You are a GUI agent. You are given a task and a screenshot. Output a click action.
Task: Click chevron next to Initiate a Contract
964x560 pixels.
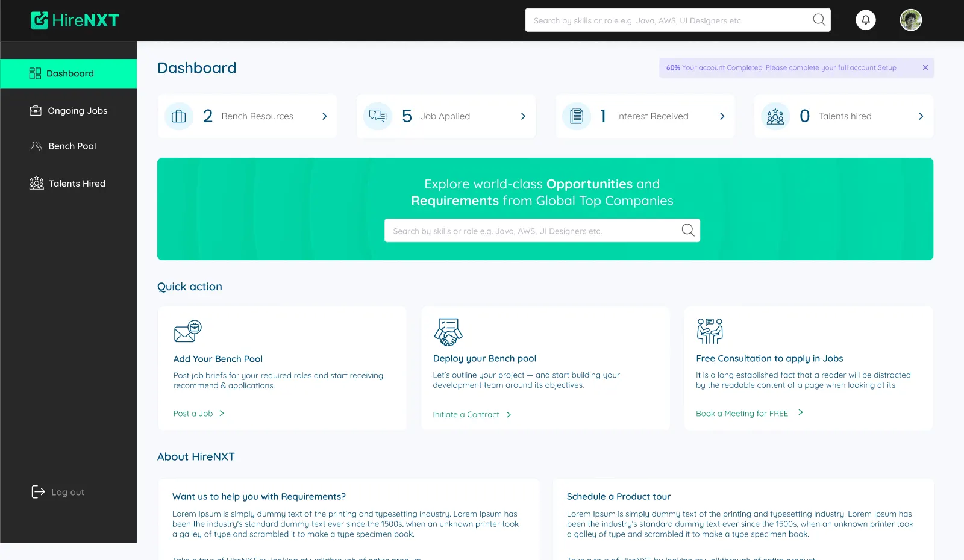[509, 415]
